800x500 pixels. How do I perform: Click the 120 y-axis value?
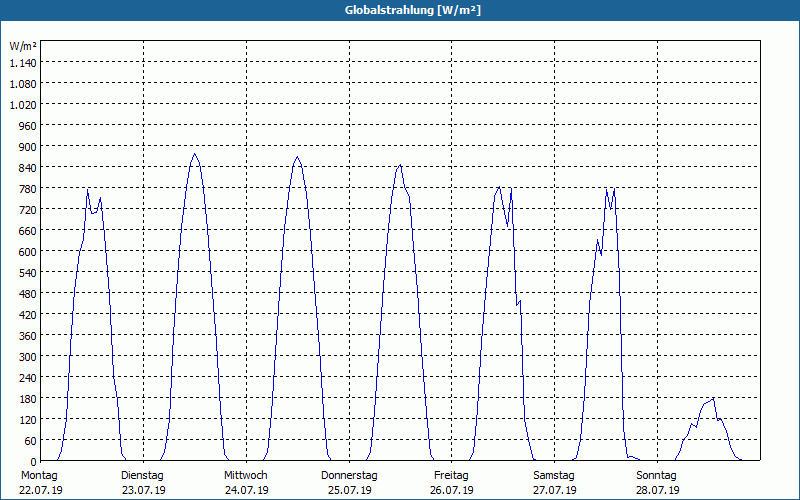click(x=28, y=420)
